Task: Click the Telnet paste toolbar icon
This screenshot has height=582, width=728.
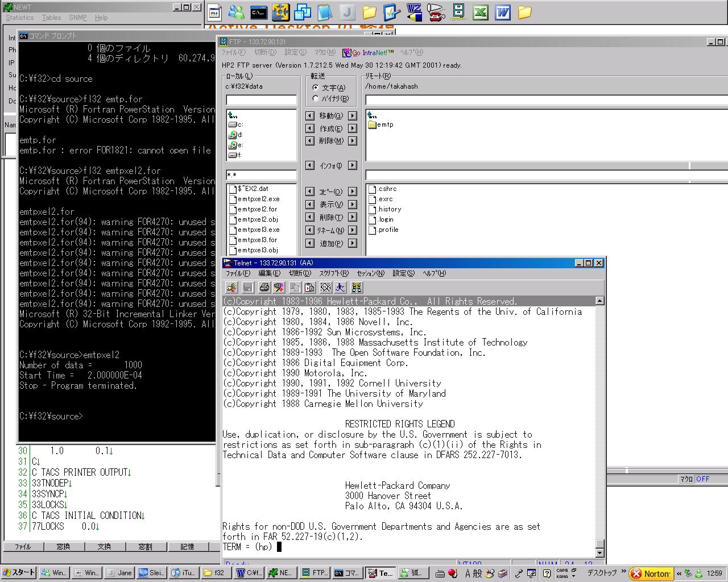Action: (309, 288)
